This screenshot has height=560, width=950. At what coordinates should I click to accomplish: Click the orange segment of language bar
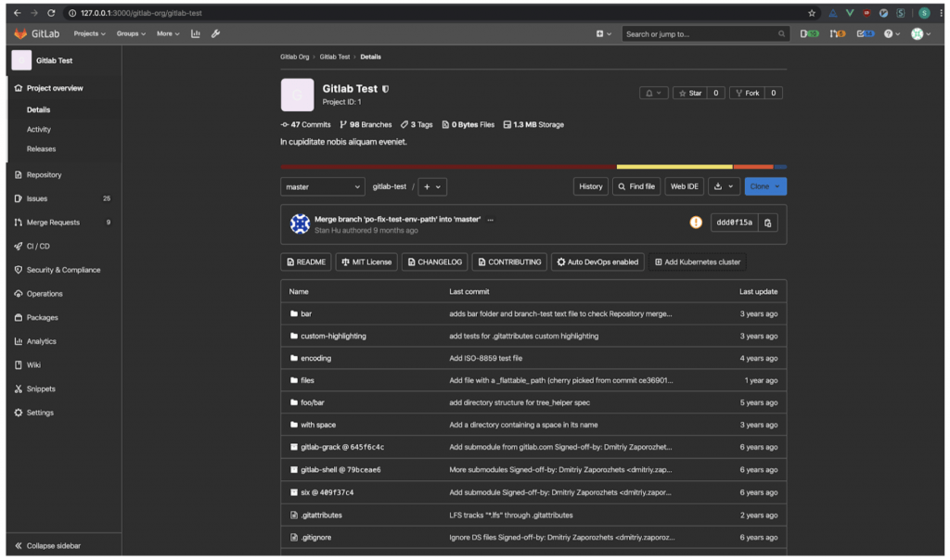tap(753, 167)
